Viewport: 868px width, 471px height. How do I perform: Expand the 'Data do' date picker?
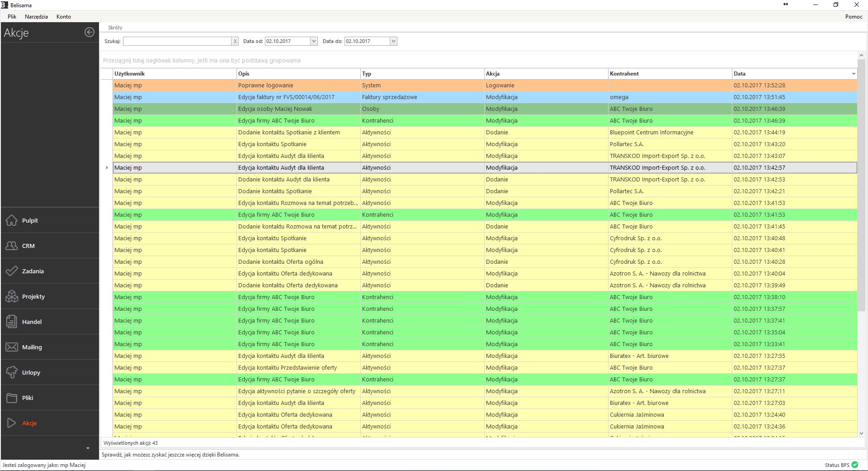[393, 41]
